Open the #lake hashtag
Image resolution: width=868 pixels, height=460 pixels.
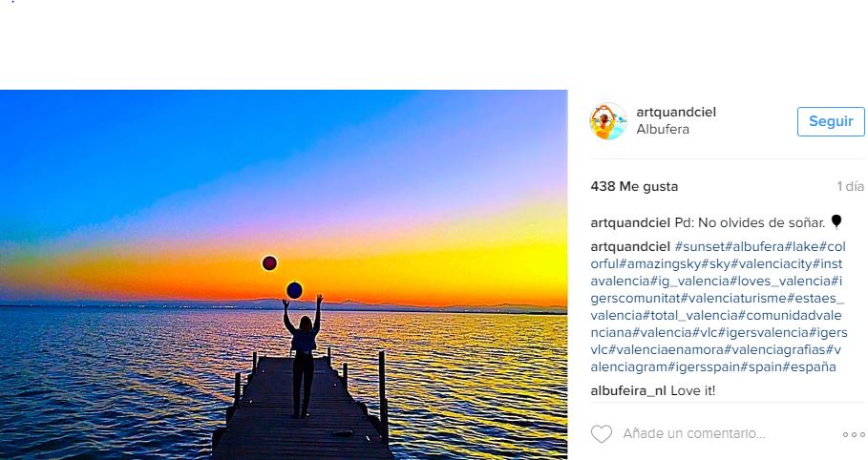(x=799, y=246)
